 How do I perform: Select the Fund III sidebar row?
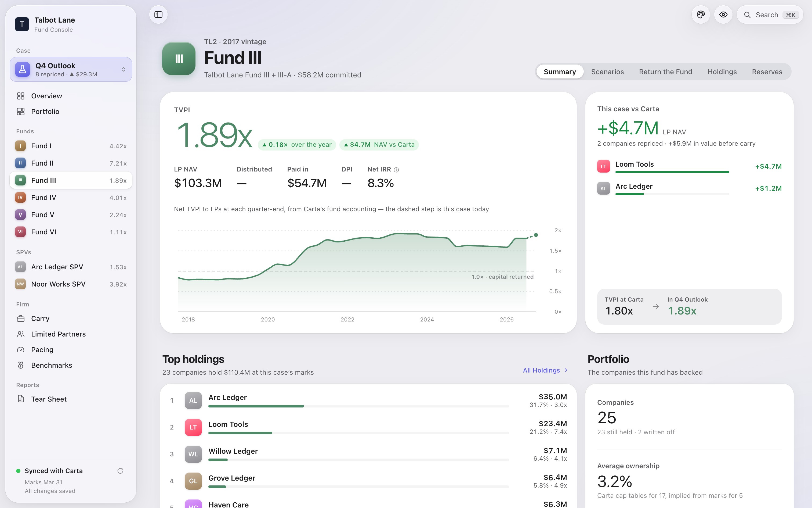(x=71, y=180)
